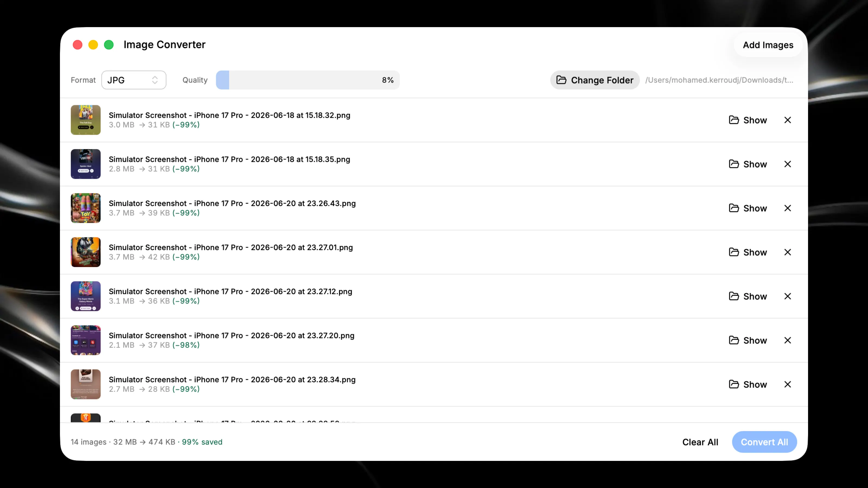The image size is (868, 488).
Task: Click the Image Converter window title
Action: pyautogui.click(x=164, y=44)
